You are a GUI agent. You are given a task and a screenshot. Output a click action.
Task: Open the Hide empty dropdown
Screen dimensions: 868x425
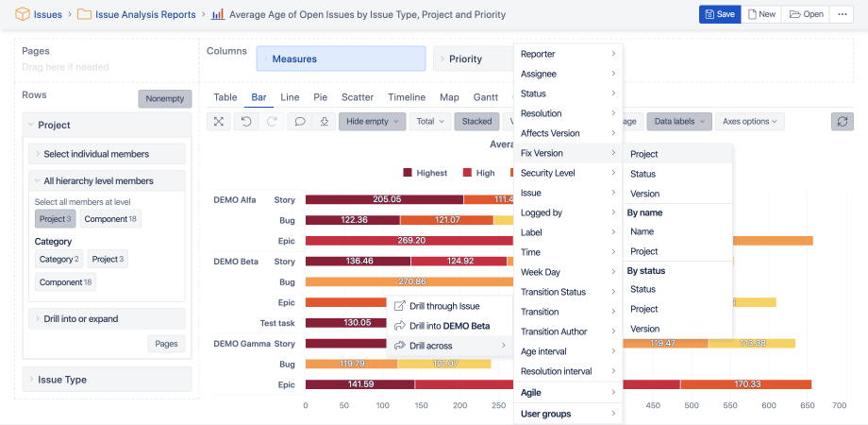(372, 121)
